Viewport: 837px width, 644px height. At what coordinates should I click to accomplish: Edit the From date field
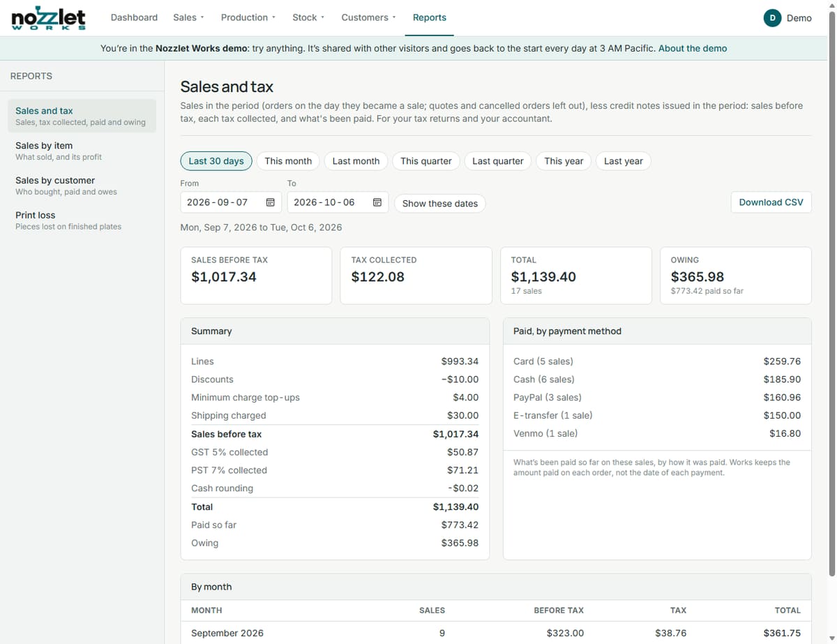point(231,202)
